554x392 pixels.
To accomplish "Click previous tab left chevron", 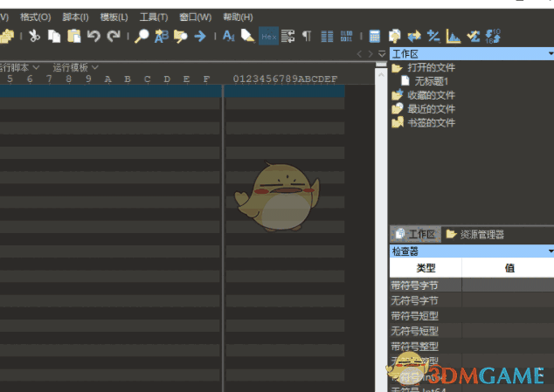I will click(x=359, y=54).
